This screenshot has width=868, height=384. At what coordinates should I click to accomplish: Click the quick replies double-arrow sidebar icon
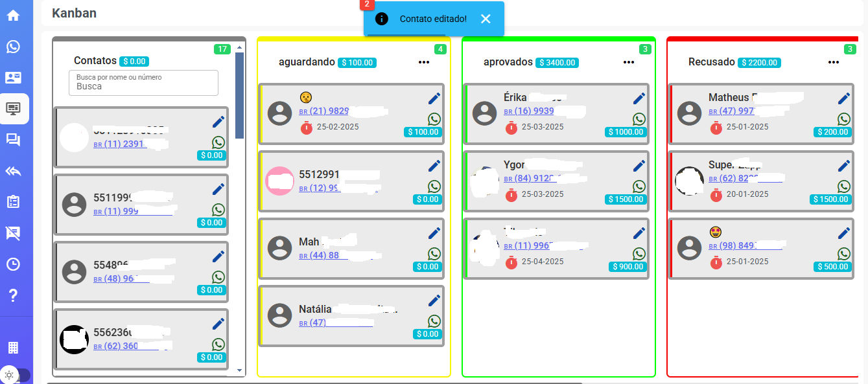click(x=13, y=171)
